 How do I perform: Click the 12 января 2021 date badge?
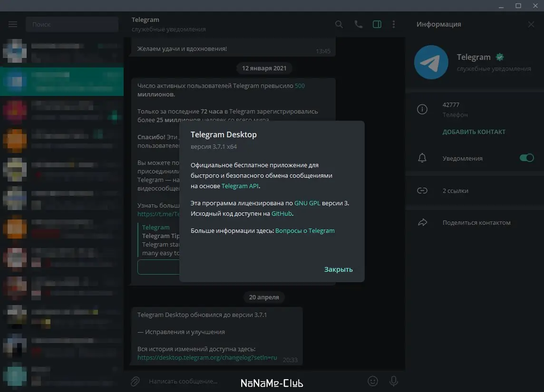[264, 68]
